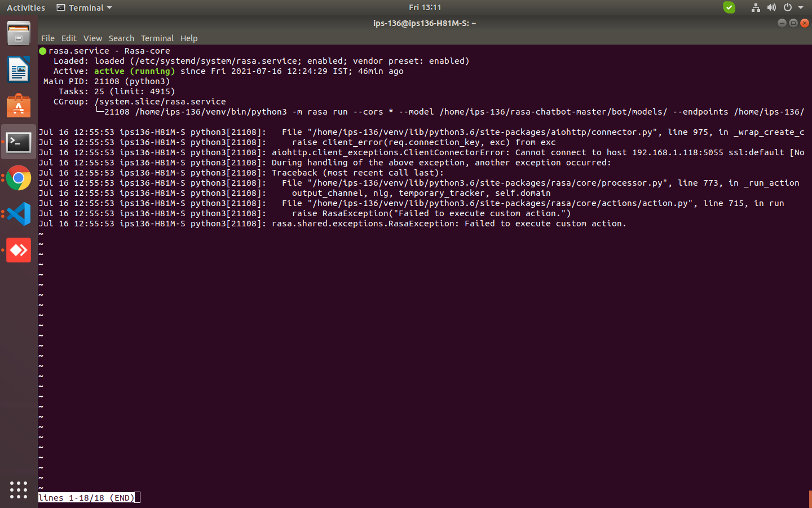The image size is (812, 508).
Task: Expand the system menu arrow
Action: [801, 8]
